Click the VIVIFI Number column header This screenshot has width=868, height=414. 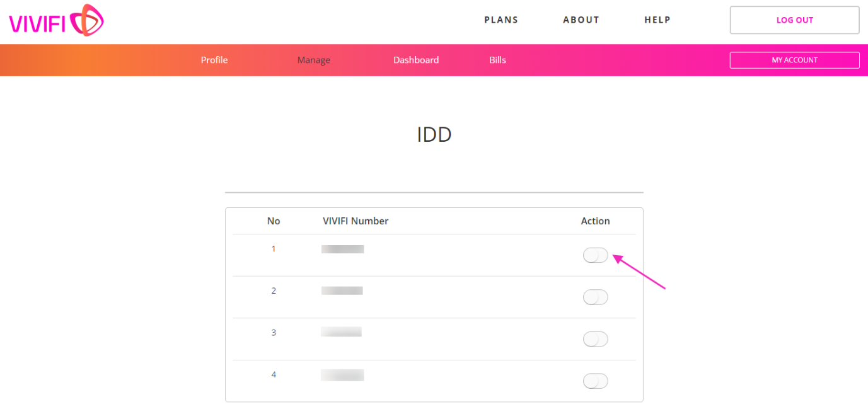click(x=356, y=221)
